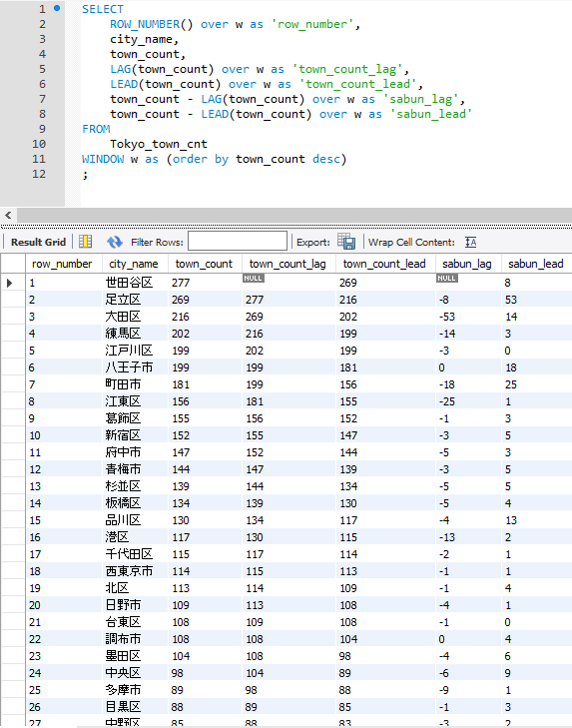Click the sabun_lead column header
Image resolution: width=572 pixels, height=728 pixels.
tap(536, 264)
